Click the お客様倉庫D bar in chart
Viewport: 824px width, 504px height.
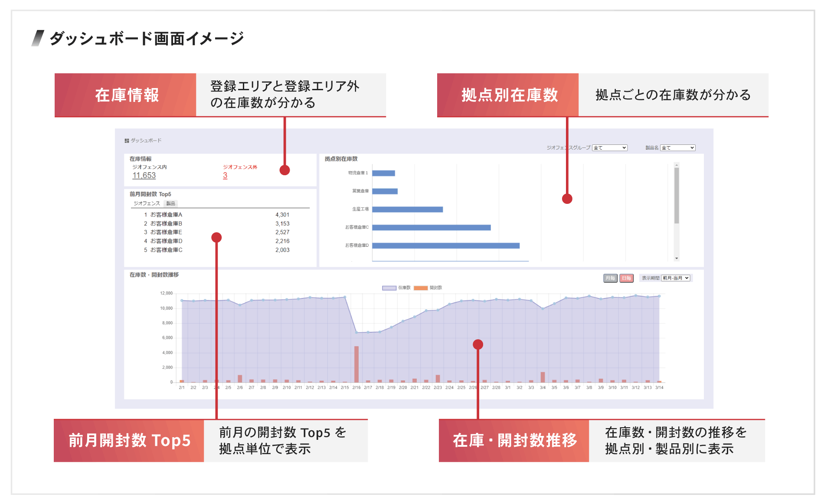(445, 245)
